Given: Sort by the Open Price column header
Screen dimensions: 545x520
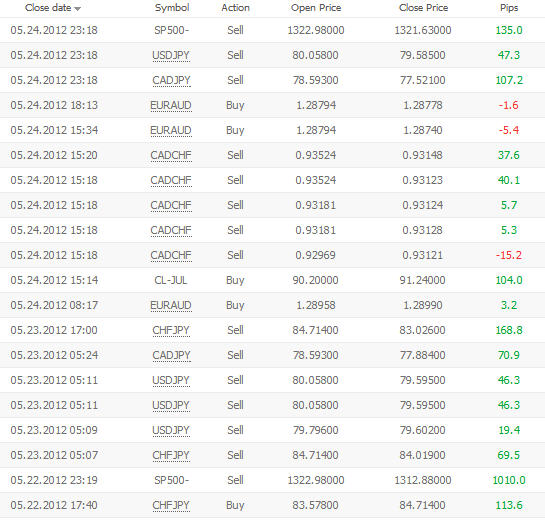Looking at the screenshot, I should [316, 8].
